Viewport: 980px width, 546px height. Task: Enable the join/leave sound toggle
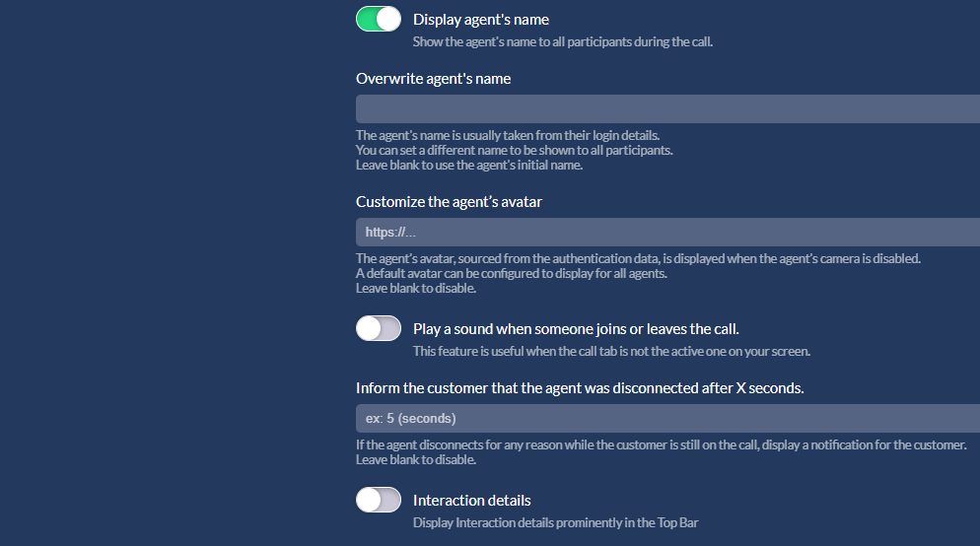coord(379,328)
